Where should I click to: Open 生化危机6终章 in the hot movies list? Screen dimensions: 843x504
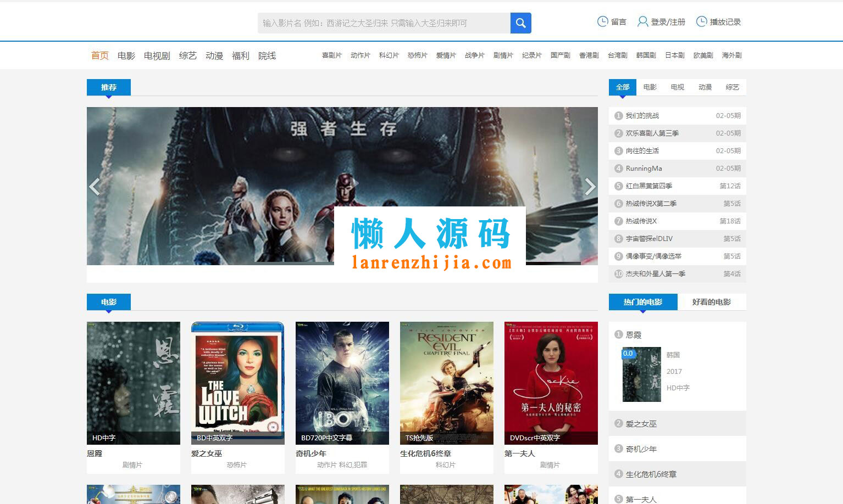tap(651, 474)
